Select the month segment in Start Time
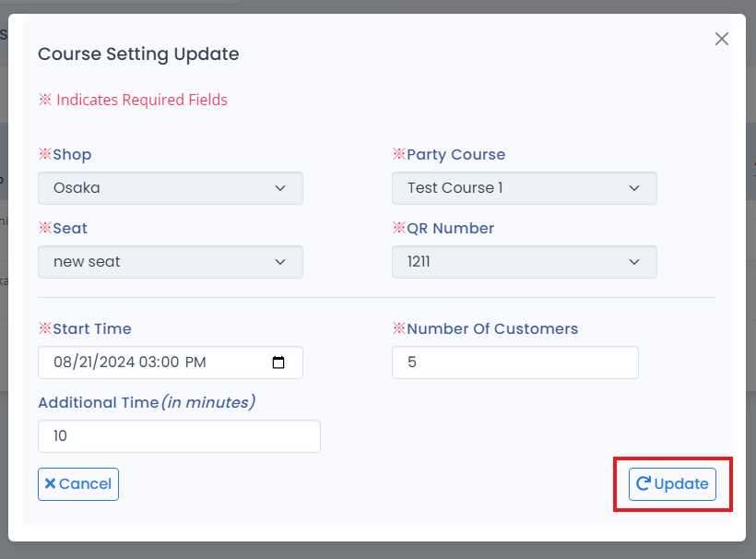This screenshot has height=559, width=756. (x=63, y=363)
